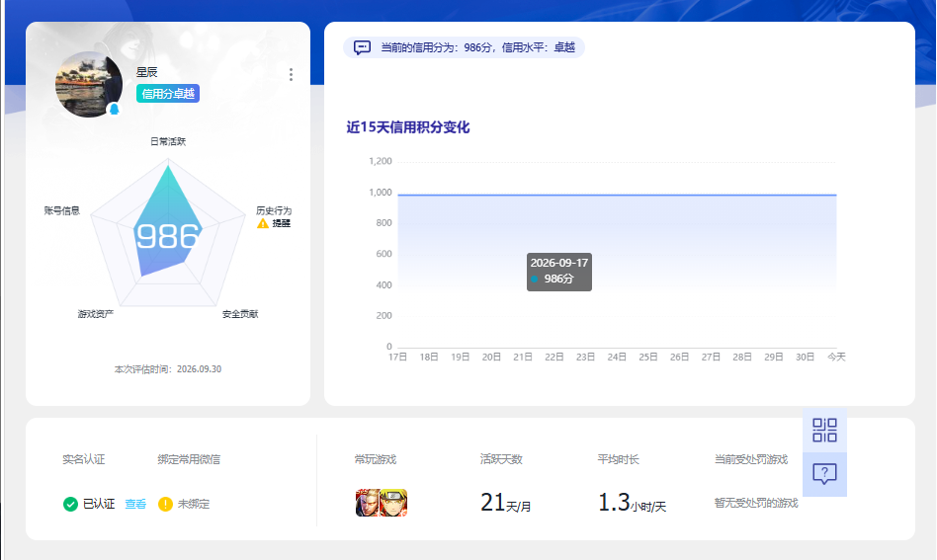Click the 绑定常用微信 heading
This screenshot has height=560, width=937.
[x=189, y=459]
